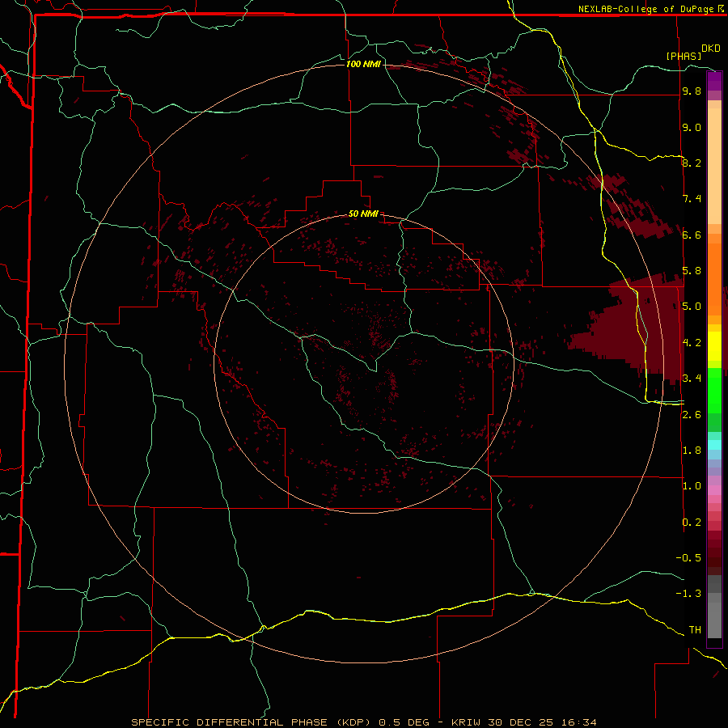This screenshot has height=728, width=728.
Task: Select the 7.4 scale value
Action: (692, 199)
